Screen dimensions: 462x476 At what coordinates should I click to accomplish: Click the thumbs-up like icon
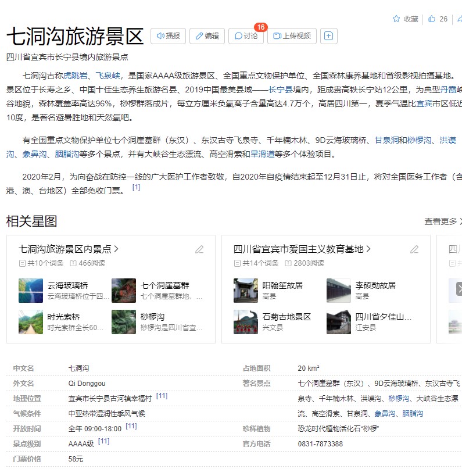(432, 19)
